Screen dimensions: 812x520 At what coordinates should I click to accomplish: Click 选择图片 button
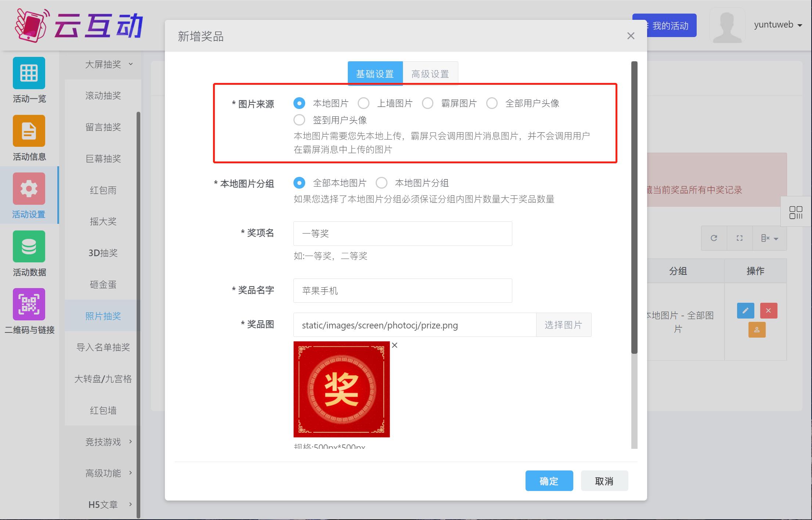563,325
